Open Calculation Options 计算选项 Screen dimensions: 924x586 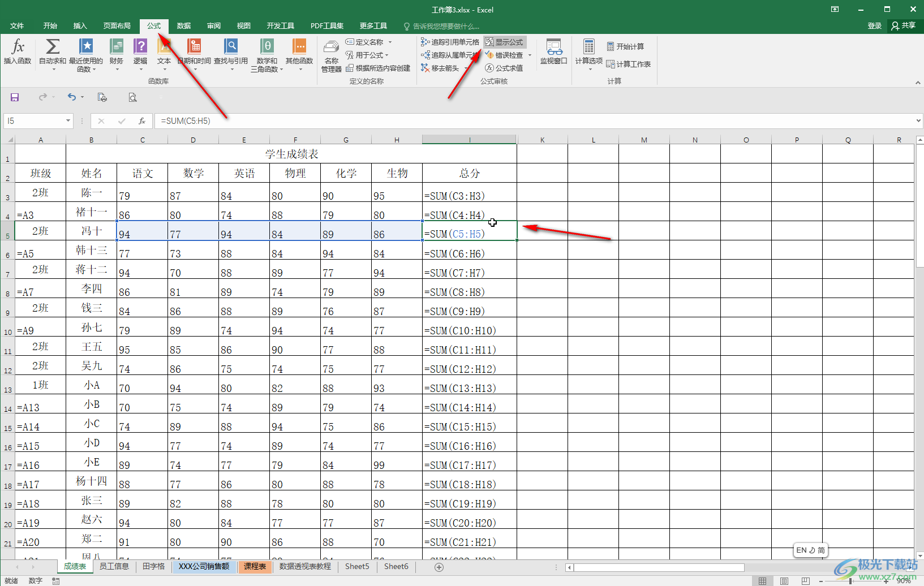pyautogui.click(x=589, y=54)
